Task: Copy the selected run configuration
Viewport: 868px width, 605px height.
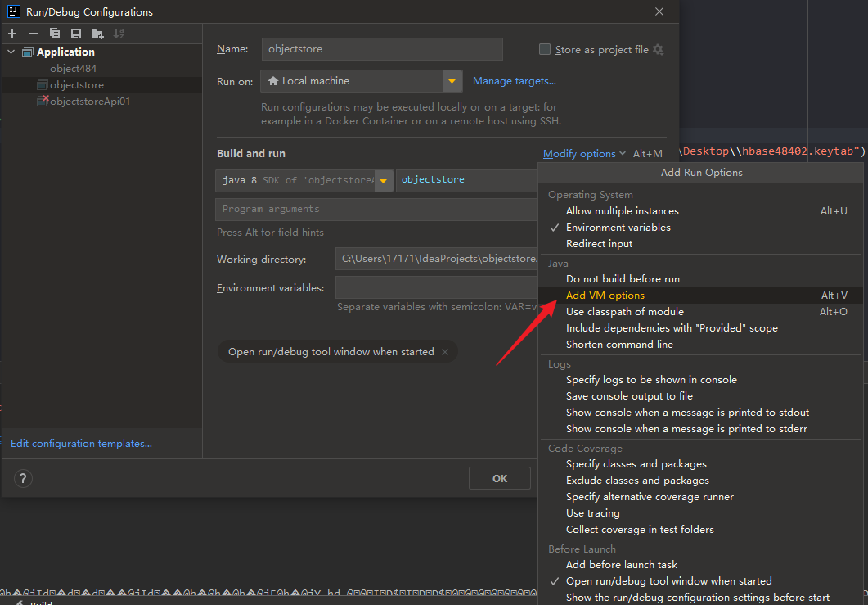Action: click(55, 34)
